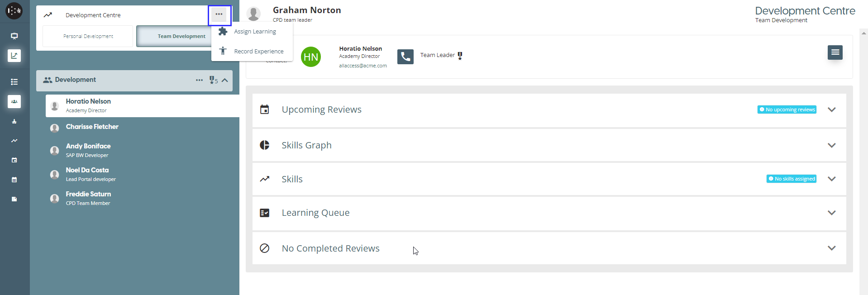Expand the Upcoming Reviews section

coord(831,110)
